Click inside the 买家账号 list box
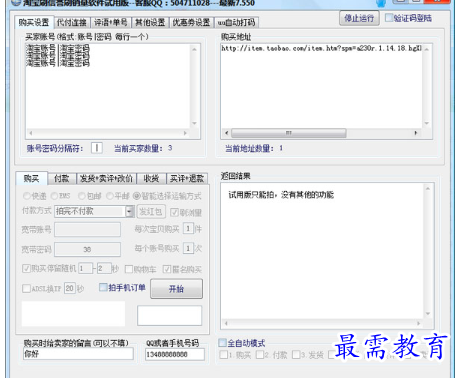The width and height of the screenshot is (456, 378). [108, 87]
